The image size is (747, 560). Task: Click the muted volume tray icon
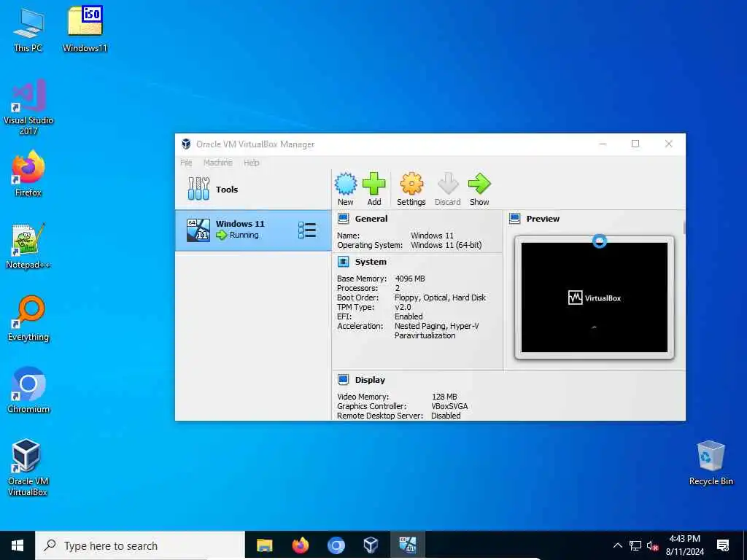pos(653,546)
